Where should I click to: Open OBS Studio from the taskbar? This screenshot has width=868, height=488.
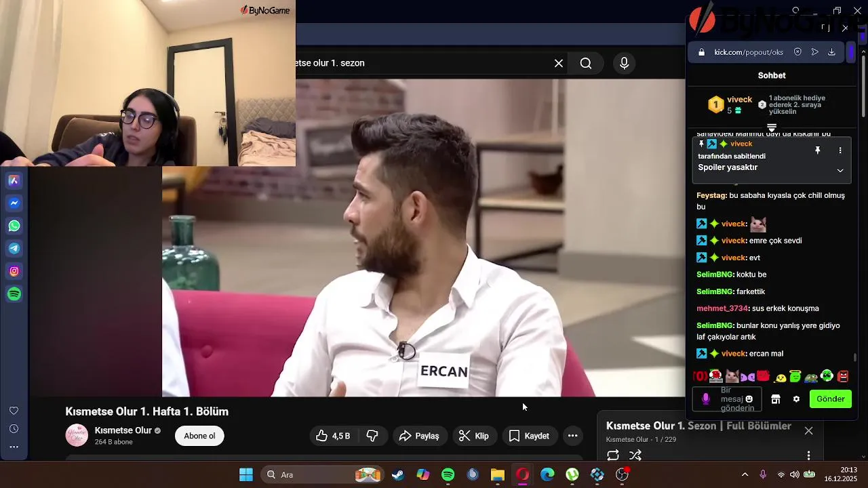tap(622, 474)
